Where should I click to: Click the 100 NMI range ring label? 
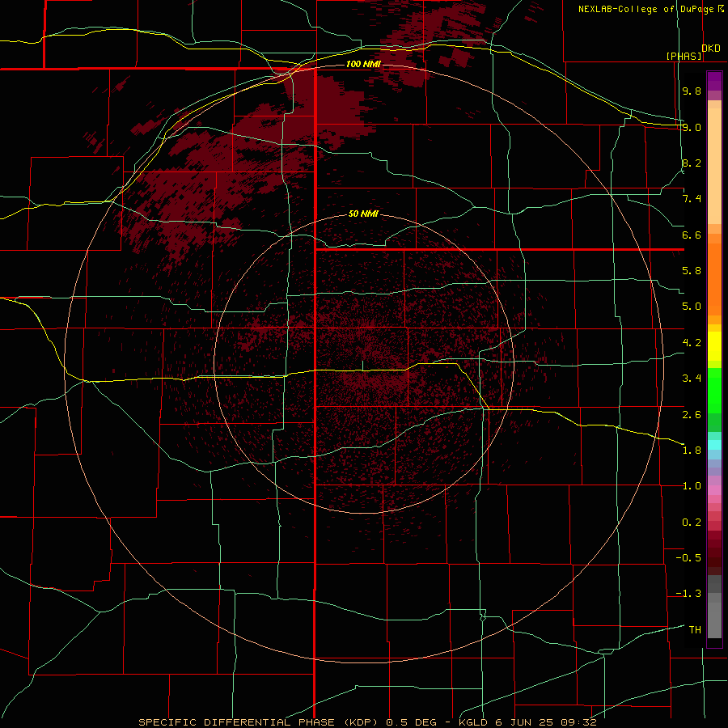(x=363, y=64)
